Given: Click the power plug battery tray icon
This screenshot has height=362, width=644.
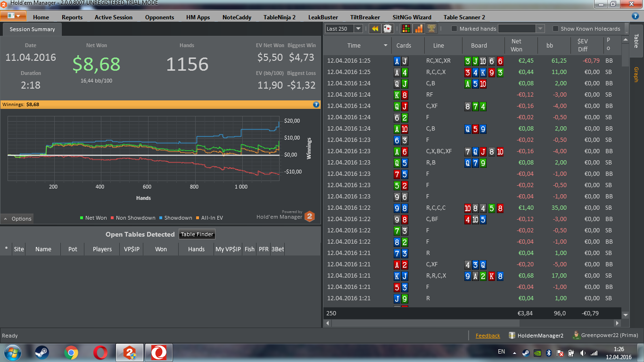Looking at the screenshot, I should click(x=571, y=353).
